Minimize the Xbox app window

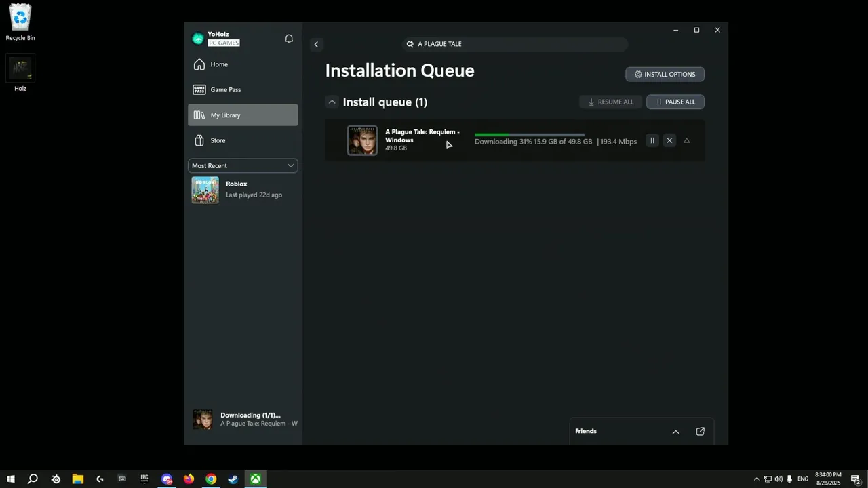tap(675, 30)
